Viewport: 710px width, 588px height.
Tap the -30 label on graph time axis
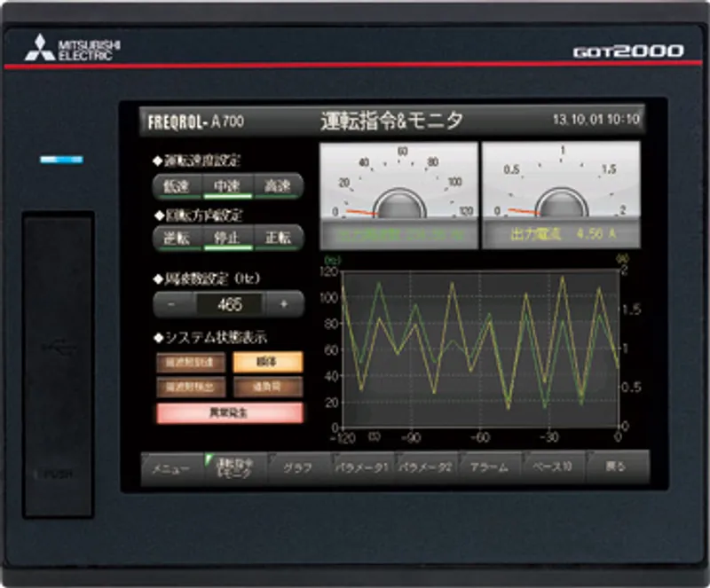pyautogui.click(x=548, y=437)
